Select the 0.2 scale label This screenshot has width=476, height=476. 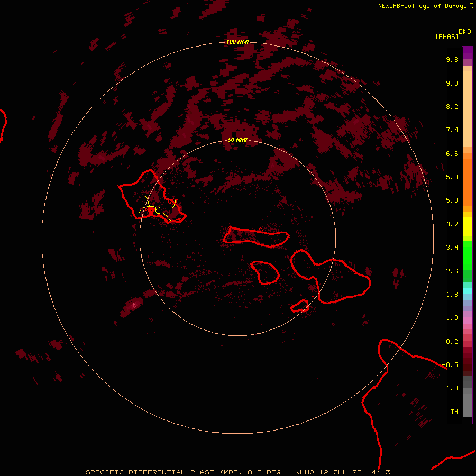(452, 341)
